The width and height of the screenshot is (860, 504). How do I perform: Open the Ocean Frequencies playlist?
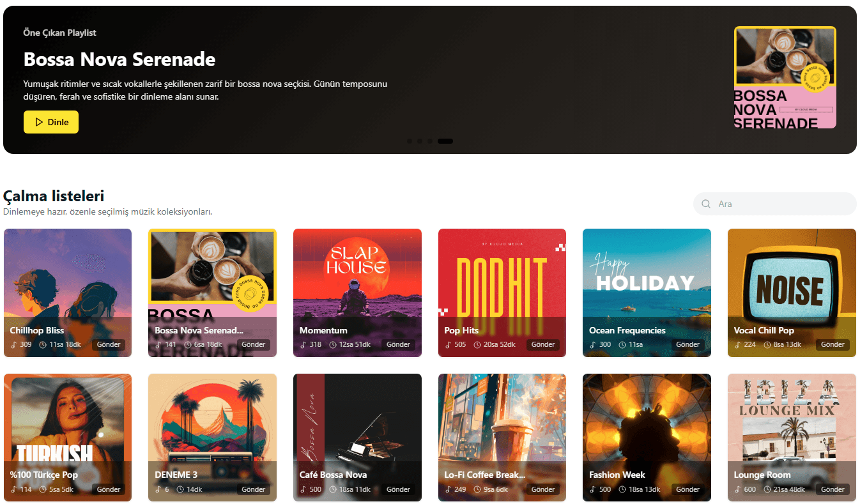click(x=647, y=293)
